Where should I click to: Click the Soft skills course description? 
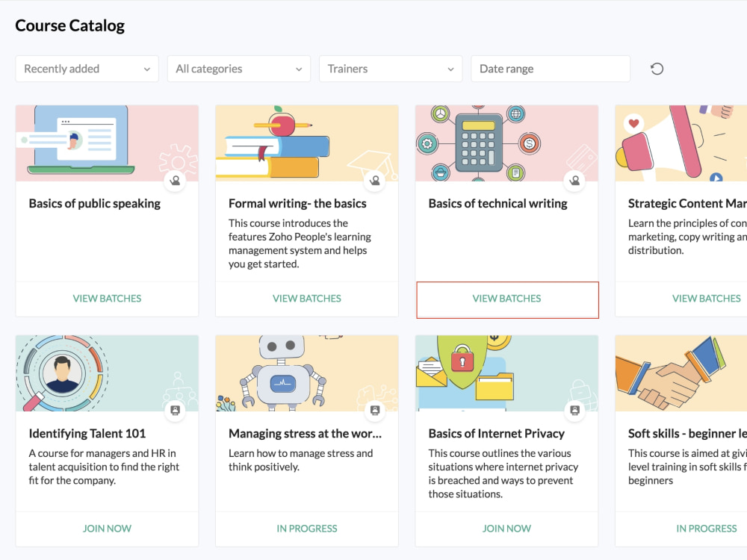click(687, 467)
